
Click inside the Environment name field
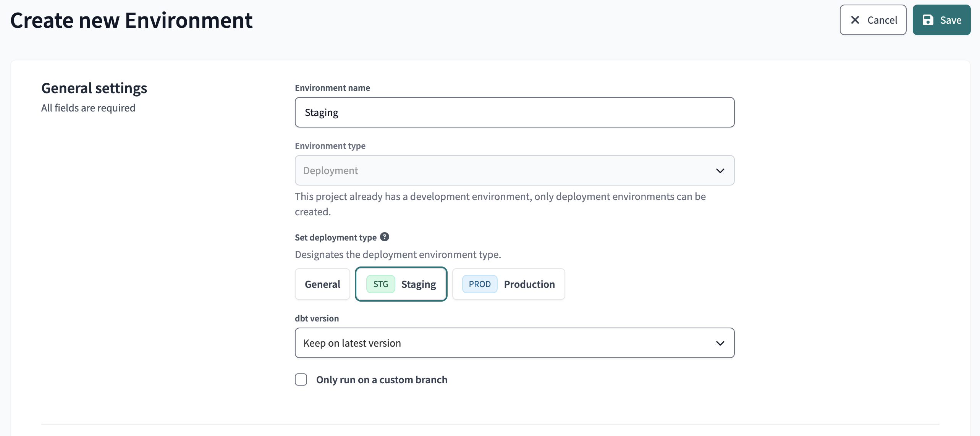click(514, 112)
